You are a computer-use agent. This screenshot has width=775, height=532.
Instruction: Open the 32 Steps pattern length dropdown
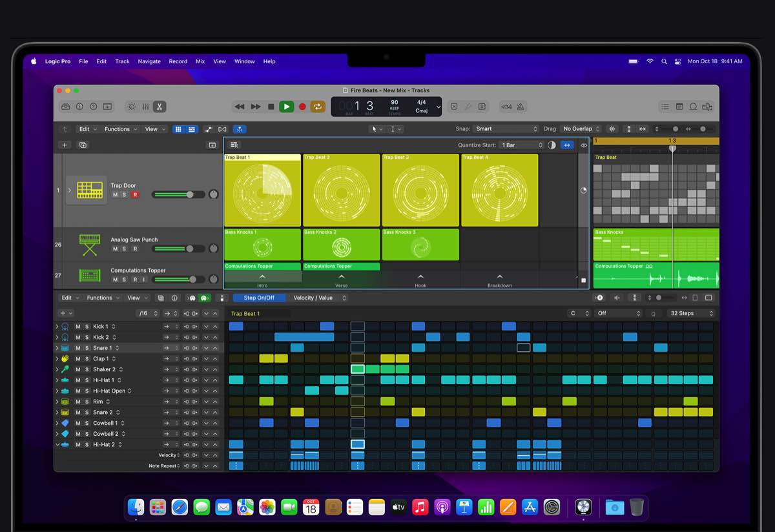pyautogui.click(x=692, y=313)
